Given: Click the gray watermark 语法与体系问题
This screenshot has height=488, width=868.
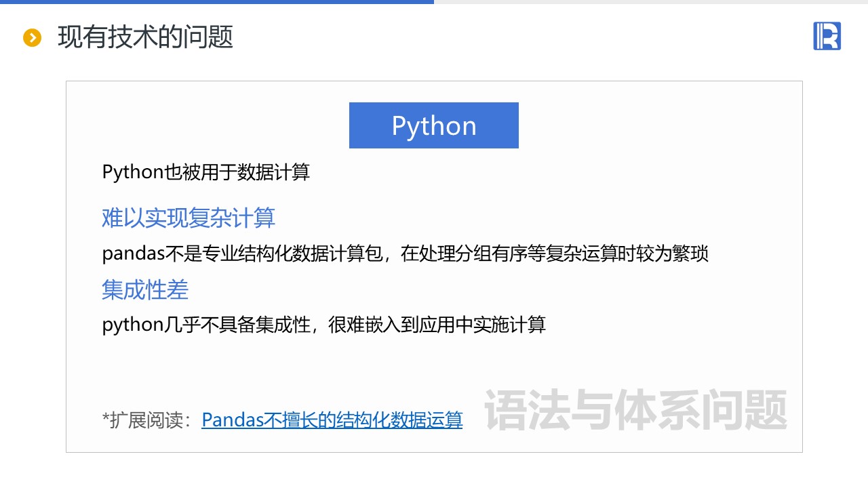Looking at the screenshot, I should click(x=635, y=409).
